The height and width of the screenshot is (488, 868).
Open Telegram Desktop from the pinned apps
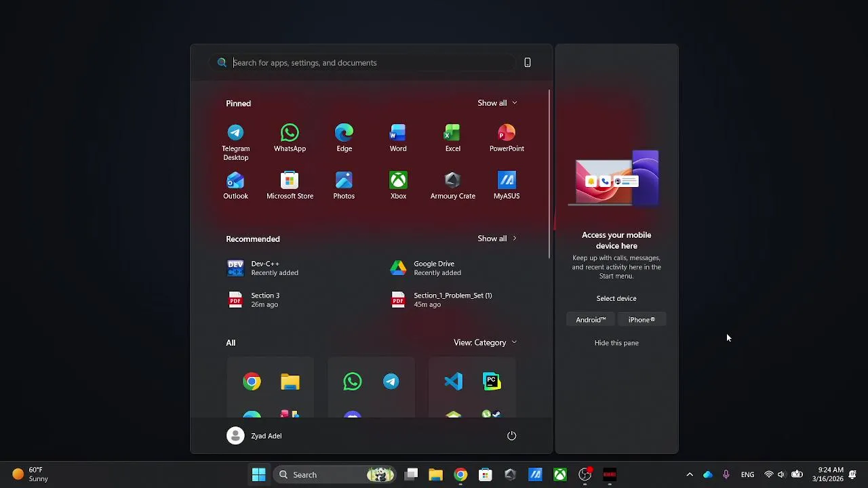[235, 142]
